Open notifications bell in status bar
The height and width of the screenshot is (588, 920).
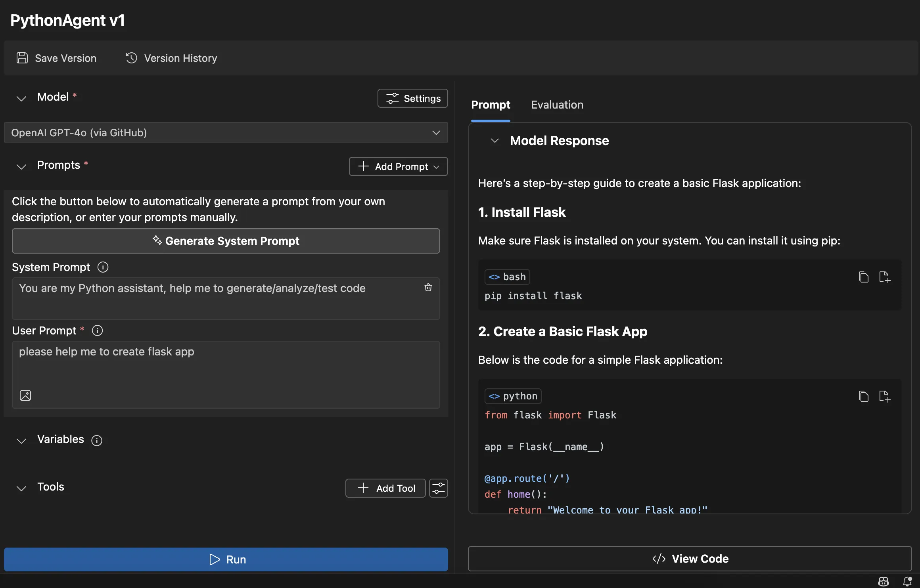pos(907,581)
